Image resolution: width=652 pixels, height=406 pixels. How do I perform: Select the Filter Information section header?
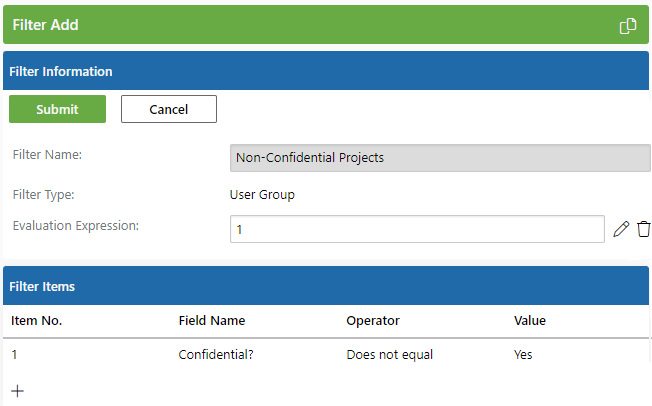tap(326, 71)
